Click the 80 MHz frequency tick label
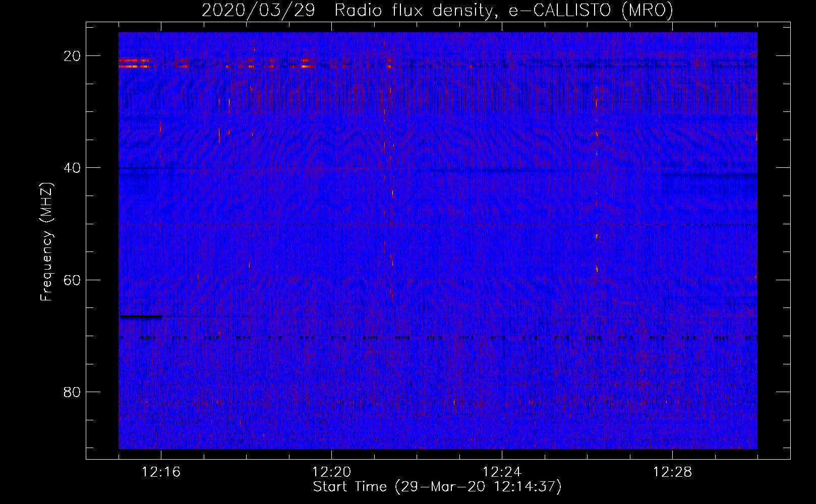 pos(72,392)
